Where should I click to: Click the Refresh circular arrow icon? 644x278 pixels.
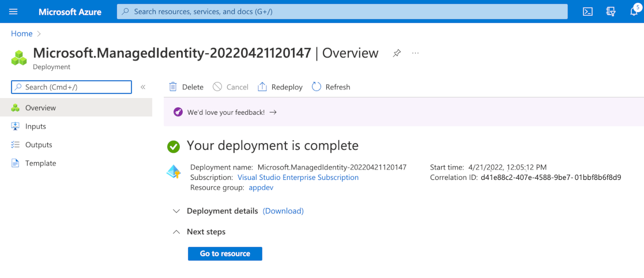click(x=317, y=87)
